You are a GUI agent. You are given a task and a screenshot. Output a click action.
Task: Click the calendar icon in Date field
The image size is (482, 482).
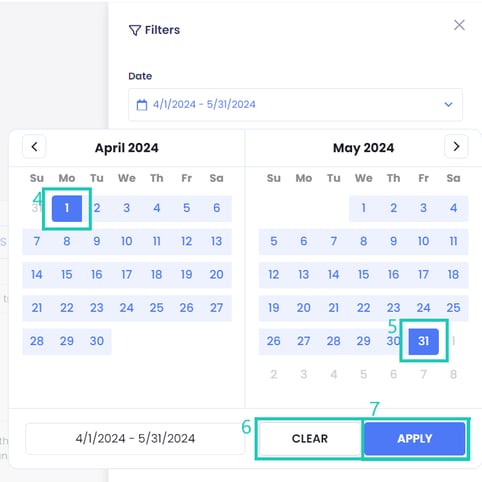pos(142,105)
